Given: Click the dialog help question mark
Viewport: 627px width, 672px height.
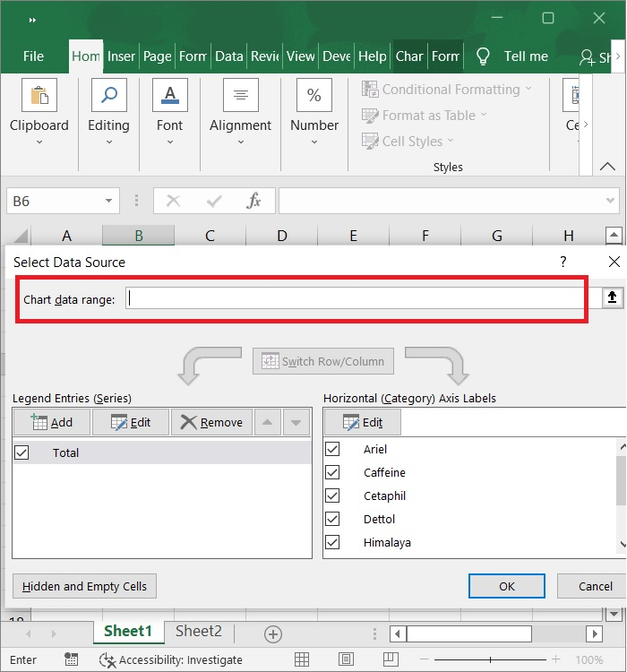Looking at the screenshot, I should point(563,262).
